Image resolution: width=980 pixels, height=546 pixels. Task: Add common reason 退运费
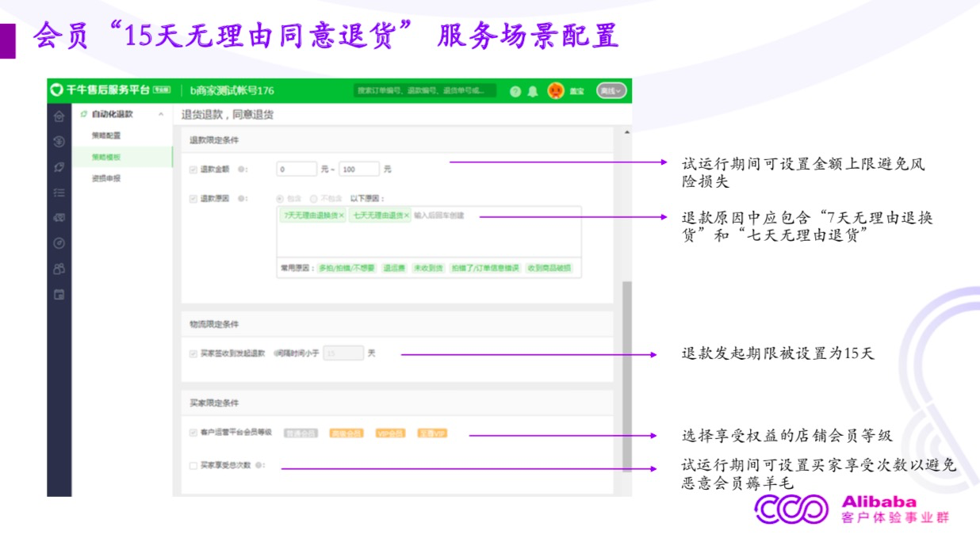pyautogui.click(x=394, y=269)
